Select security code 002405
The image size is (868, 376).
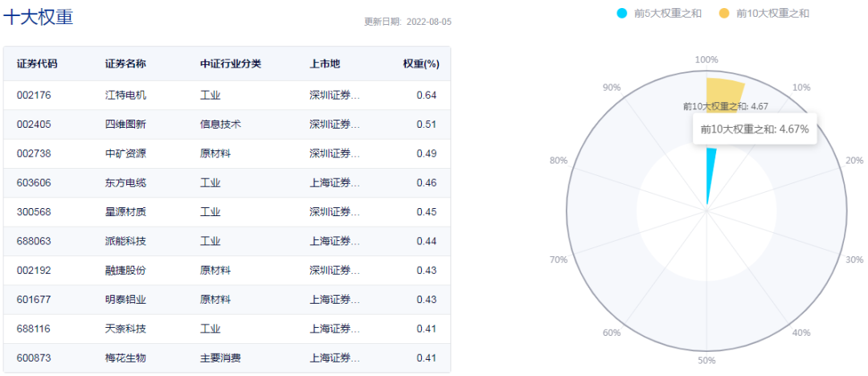(x=34, y=125)
